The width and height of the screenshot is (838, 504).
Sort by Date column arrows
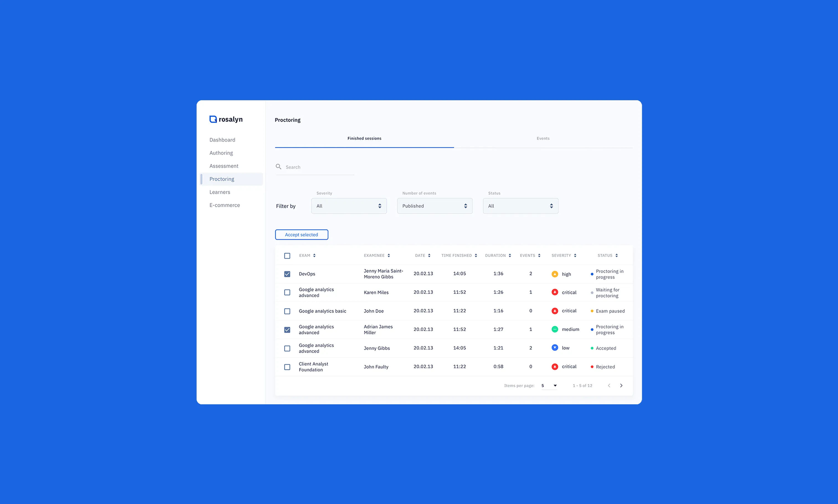[x=429, y=255]
